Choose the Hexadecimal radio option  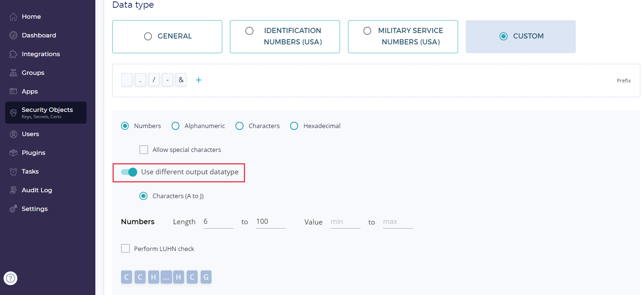294,126
